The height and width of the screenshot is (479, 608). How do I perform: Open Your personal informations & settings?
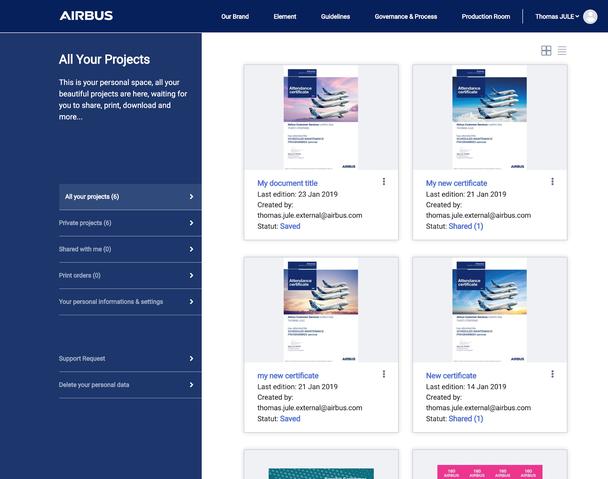click(x=130, y=302)
